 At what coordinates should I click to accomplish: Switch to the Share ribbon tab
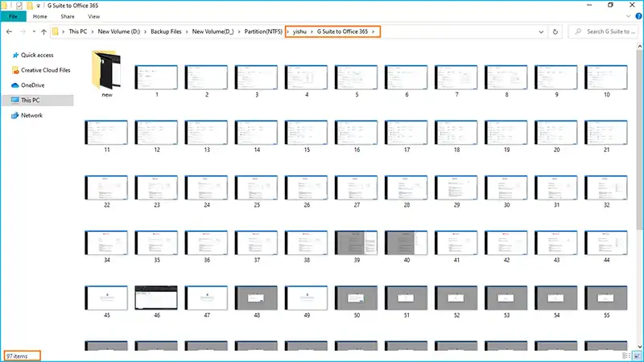pos(68,16)
